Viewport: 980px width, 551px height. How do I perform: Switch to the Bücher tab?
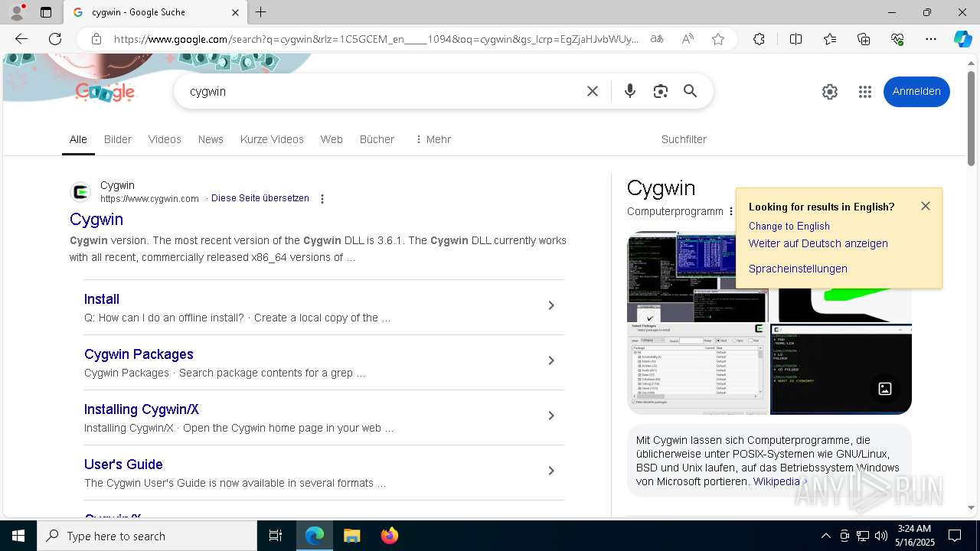377,139
